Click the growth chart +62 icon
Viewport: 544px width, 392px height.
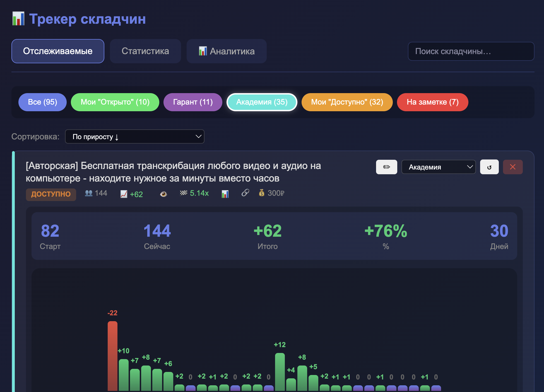(124, 194)
